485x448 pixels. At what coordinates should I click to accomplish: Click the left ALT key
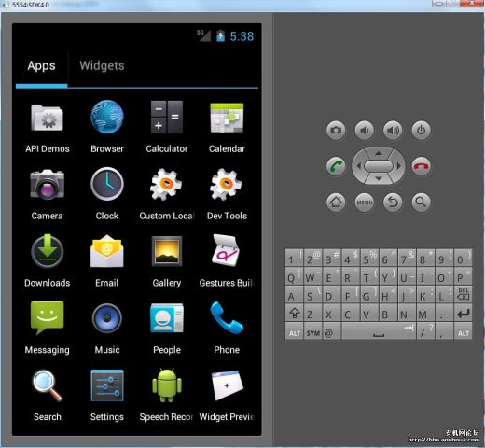[294, 331]
